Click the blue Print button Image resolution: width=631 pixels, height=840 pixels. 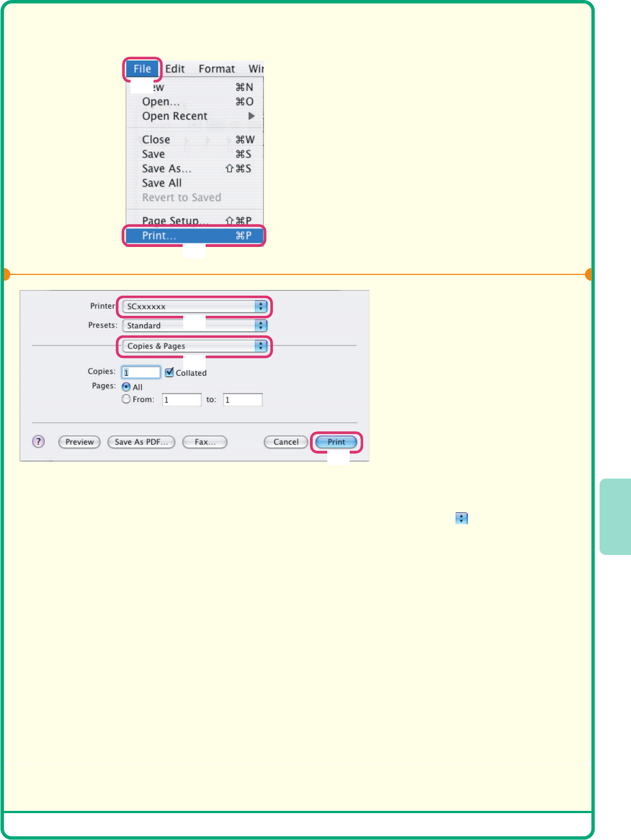point(336,442)
